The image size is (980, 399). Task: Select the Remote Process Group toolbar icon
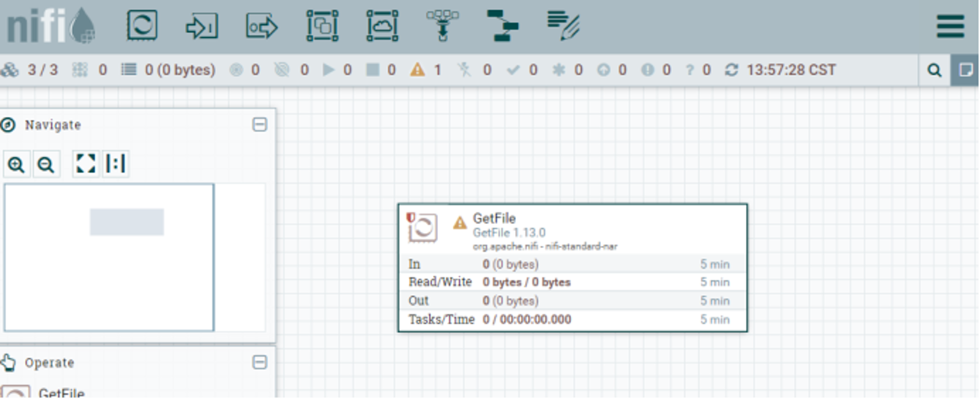[x=382, y=25]
